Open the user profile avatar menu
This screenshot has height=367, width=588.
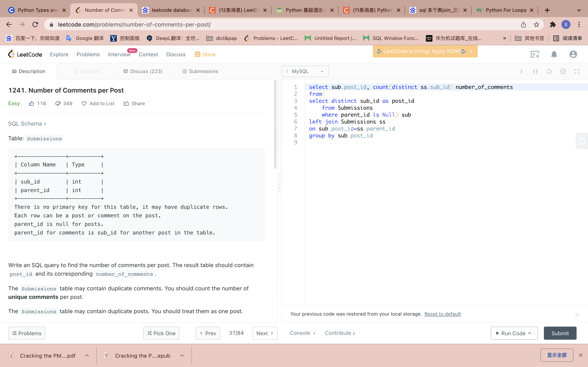click(573, 54)
